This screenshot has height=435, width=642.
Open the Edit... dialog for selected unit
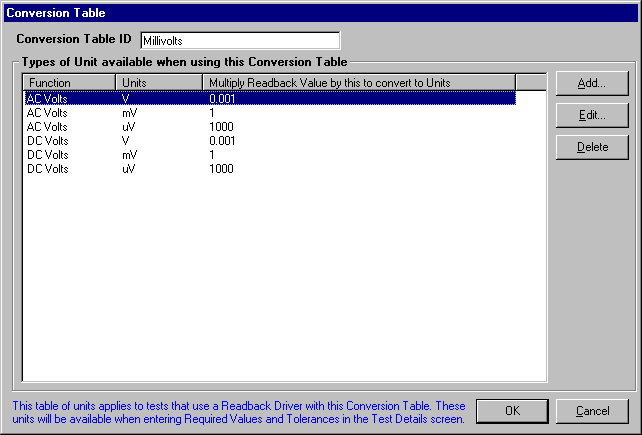(x=592, y=114)
